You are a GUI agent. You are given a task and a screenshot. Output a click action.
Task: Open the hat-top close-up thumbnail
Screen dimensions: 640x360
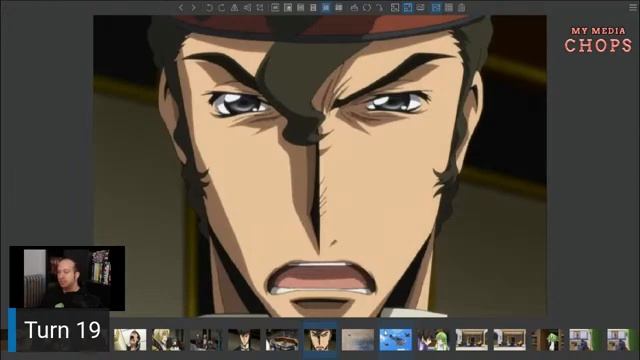(x=282, y=340)
